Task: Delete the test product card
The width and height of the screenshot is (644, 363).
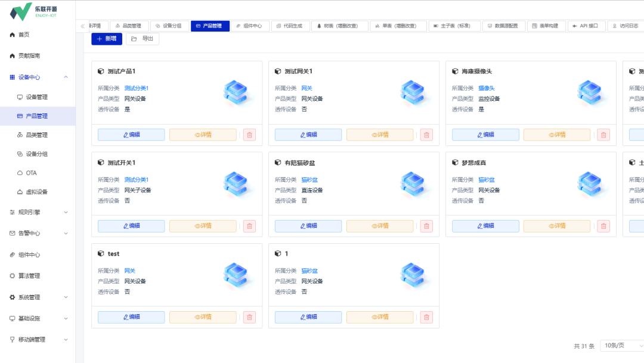Action: click(x=249, y=317)
